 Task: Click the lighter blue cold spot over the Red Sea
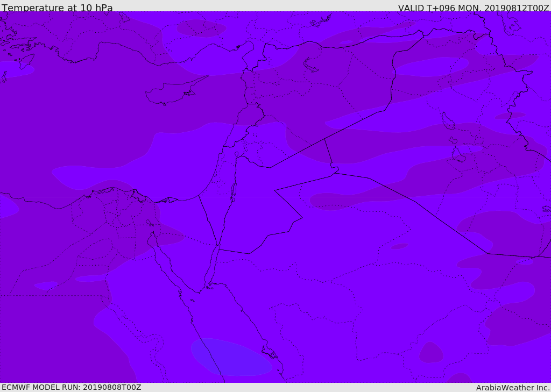[231, 357]
